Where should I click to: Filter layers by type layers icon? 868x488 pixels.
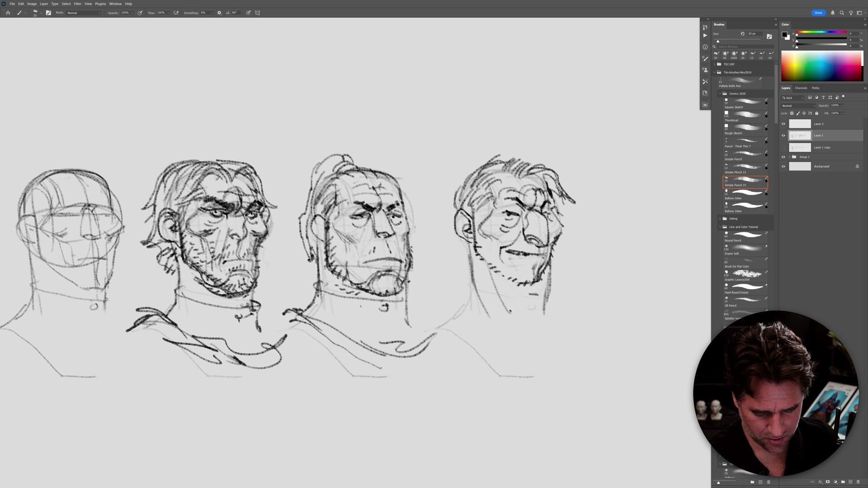click(x=823, y=98)
